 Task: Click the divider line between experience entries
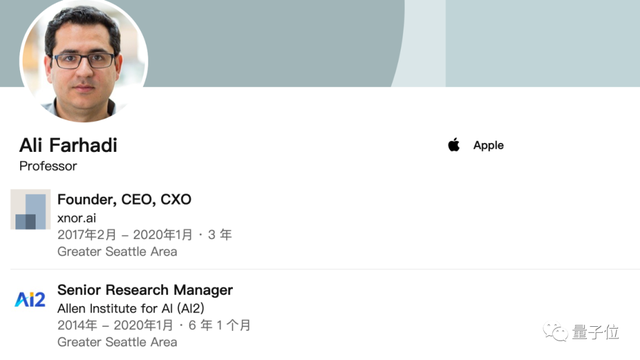pos(325,269)
